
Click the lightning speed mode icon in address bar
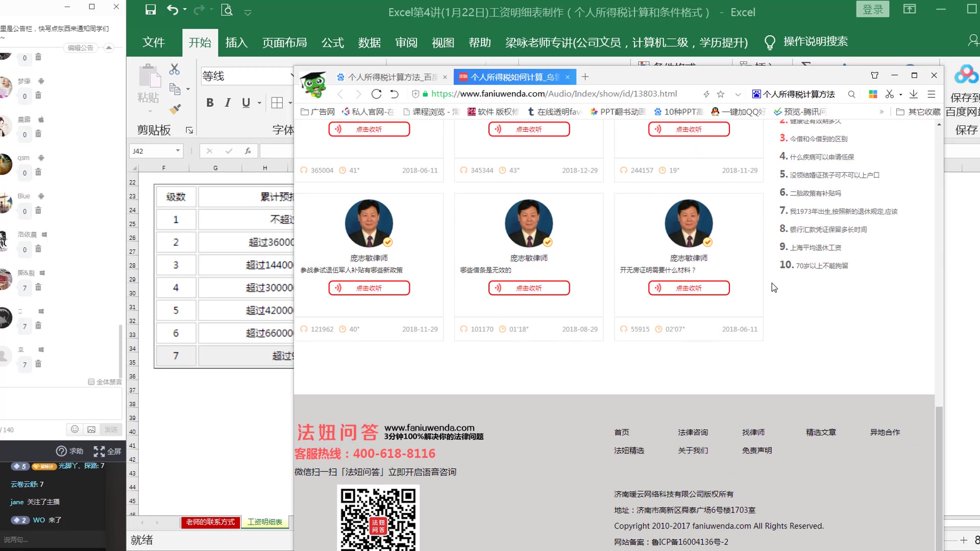tap(706, 94)
